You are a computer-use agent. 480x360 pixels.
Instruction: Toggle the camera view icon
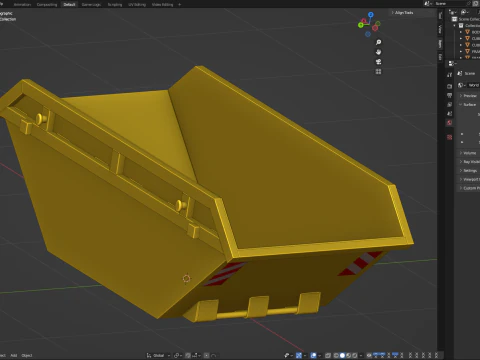tap(378, 62)
